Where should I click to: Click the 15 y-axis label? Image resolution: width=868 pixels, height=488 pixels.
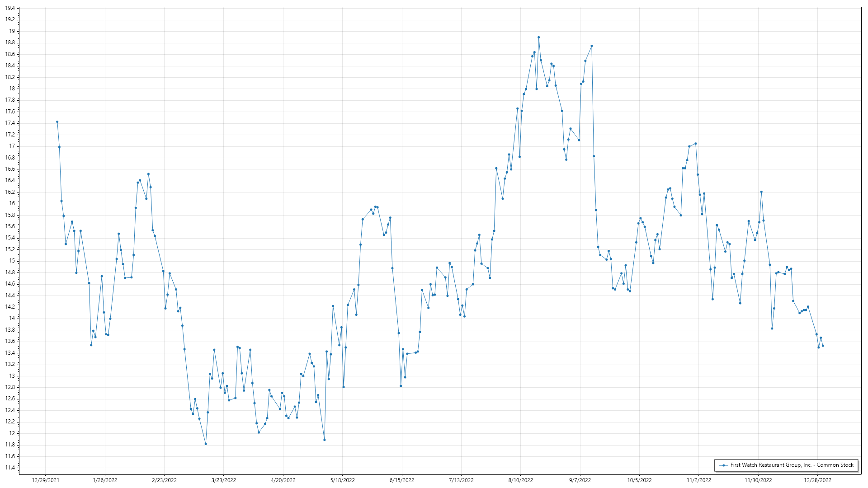[x=12, y=261]
